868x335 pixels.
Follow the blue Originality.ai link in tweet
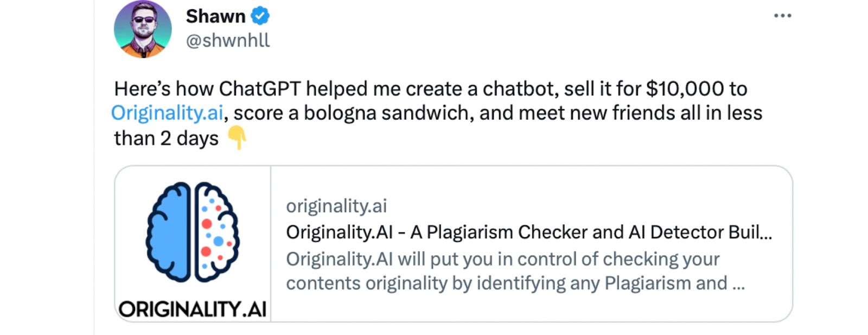(167, 113)
